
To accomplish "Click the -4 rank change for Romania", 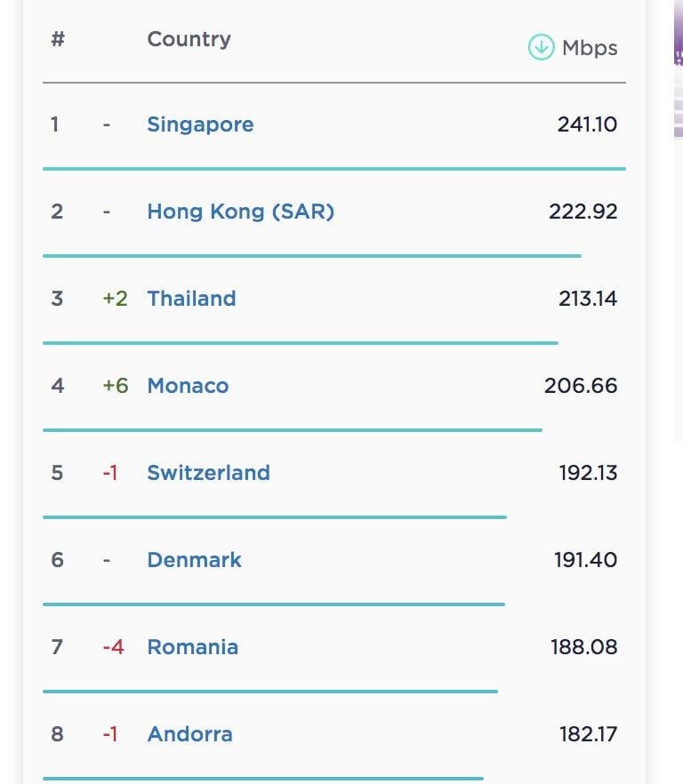I will [113, 647].
